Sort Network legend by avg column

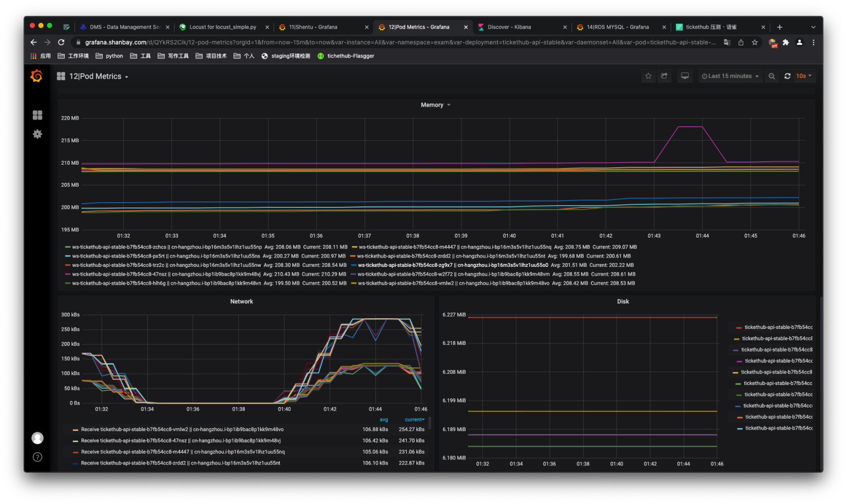tap(383, 420)
